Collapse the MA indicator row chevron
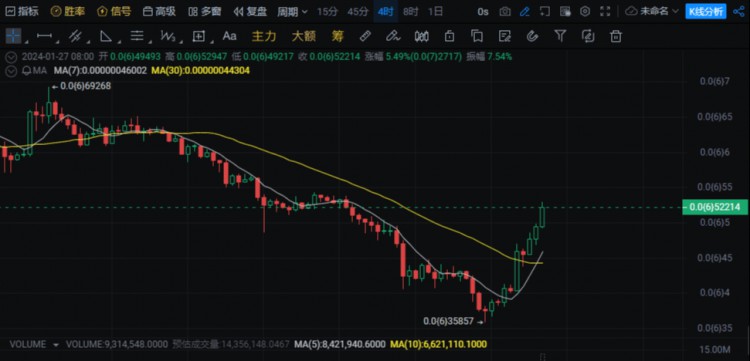The height and width of the screenshot is (361, 750). (11, 71)
